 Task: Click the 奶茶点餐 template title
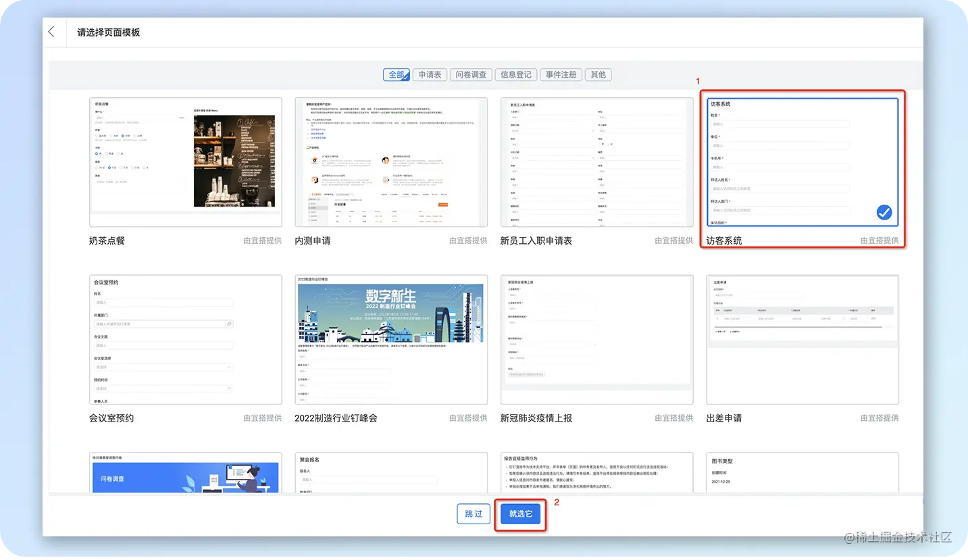(107, 240)
